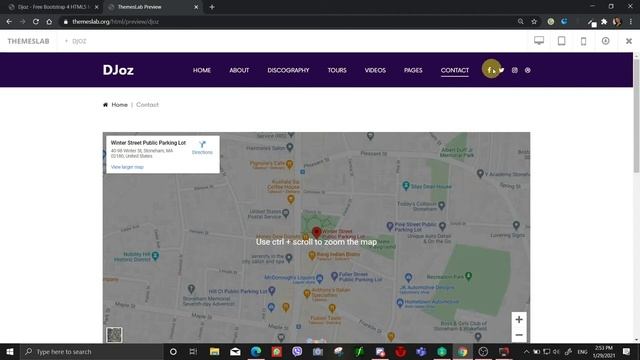Select the ThemesLab Preview tab
The height and width of the screenshot is (360, 640).
point(152,7)
